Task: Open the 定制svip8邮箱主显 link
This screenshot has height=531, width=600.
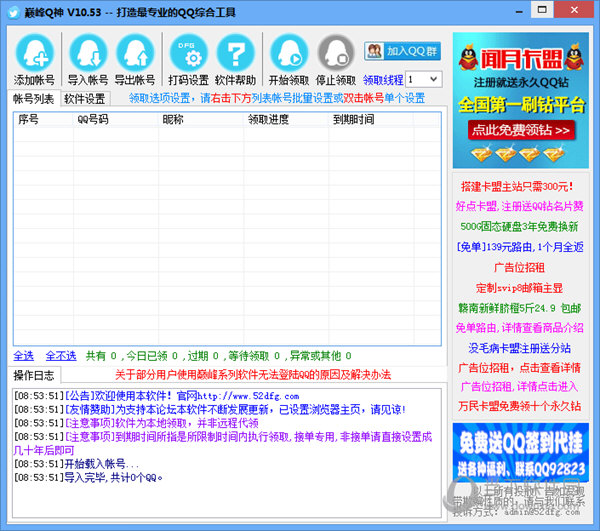Action: click(x=519, y=288)
